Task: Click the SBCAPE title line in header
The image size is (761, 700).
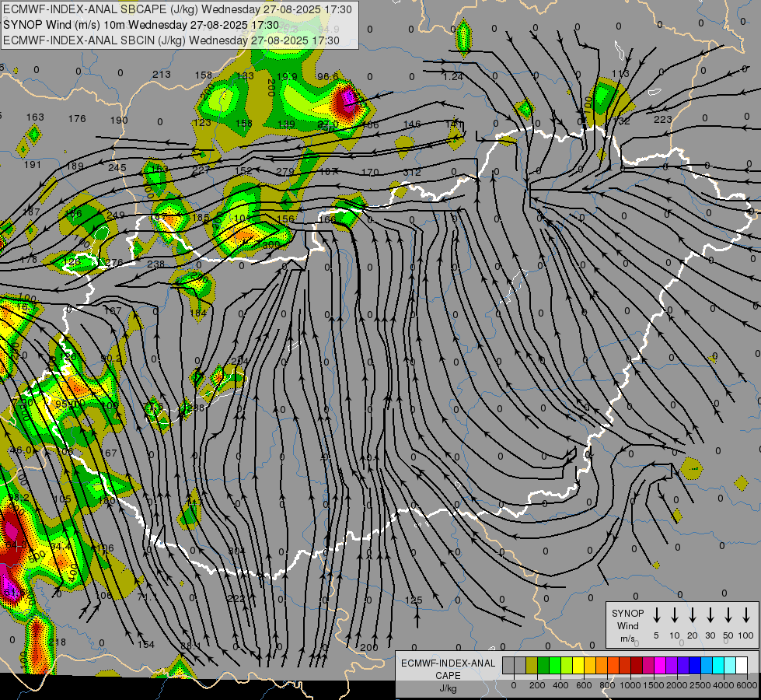Action: pyautogui.click(x=177, y=9)
